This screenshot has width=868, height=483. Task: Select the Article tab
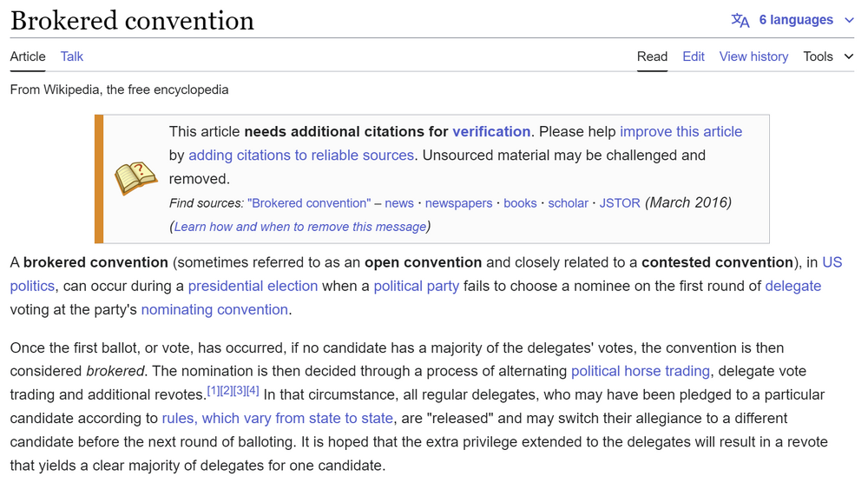coord(28,56)
